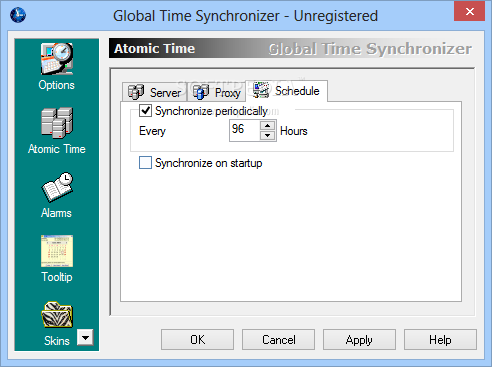The height and width of the screenshot is (367, 492).
Task: Click the Apply button
Action: click(359, 340)
